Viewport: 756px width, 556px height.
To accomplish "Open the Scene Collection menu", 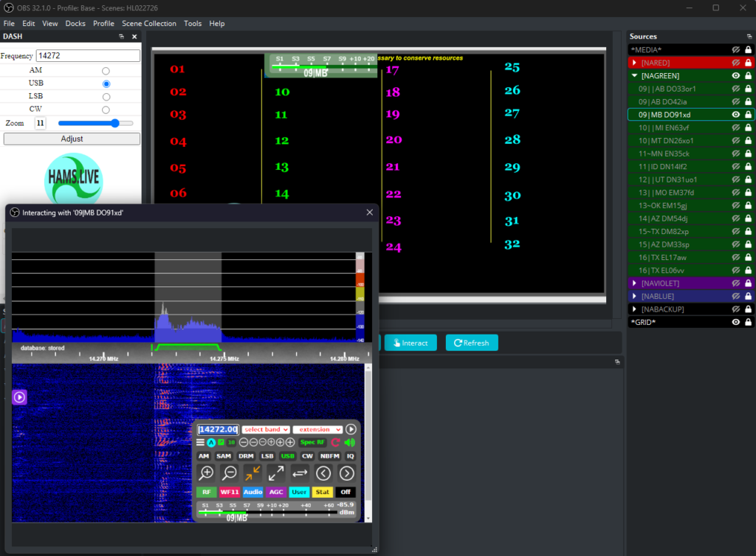I will (x=149, y=24).
